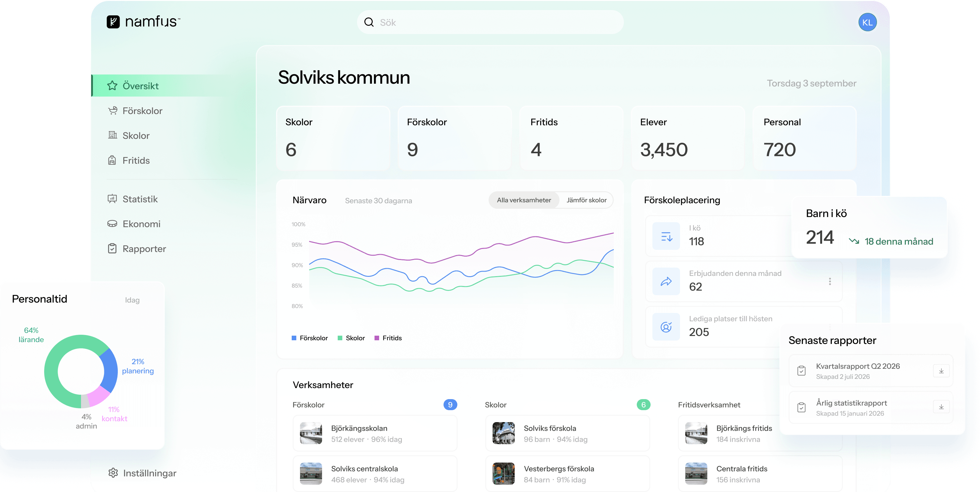
Task: Go to Statistik in the sidebar
Action: click(x=140, y=199)
